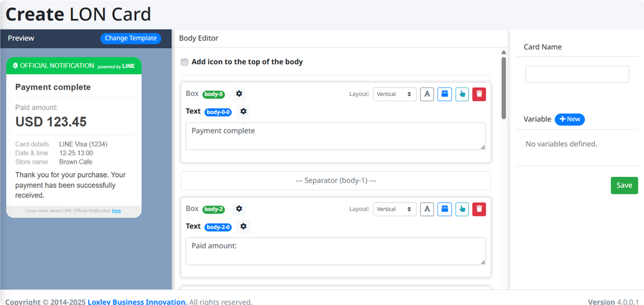Enable 'Add icon to the top of the body'
Screen dimensions: 644x305
point(184,62)
